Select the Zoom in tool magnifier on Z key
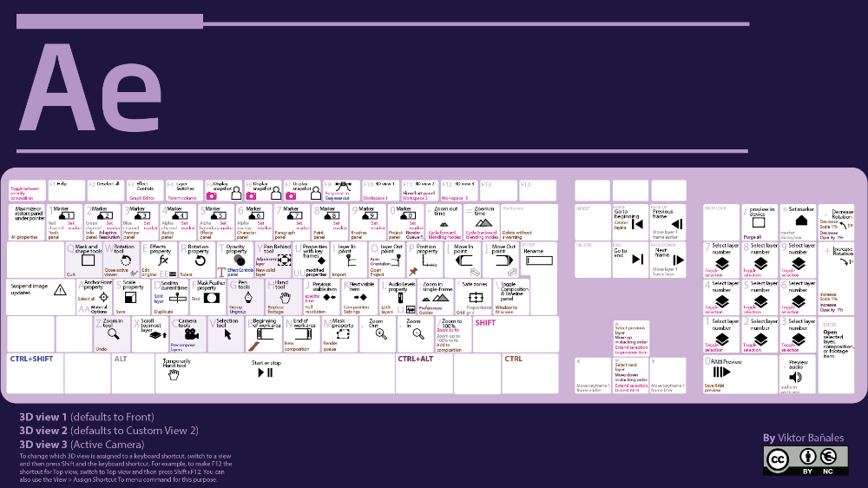Viewport: 868px width, 488px height. click(114, 334)
